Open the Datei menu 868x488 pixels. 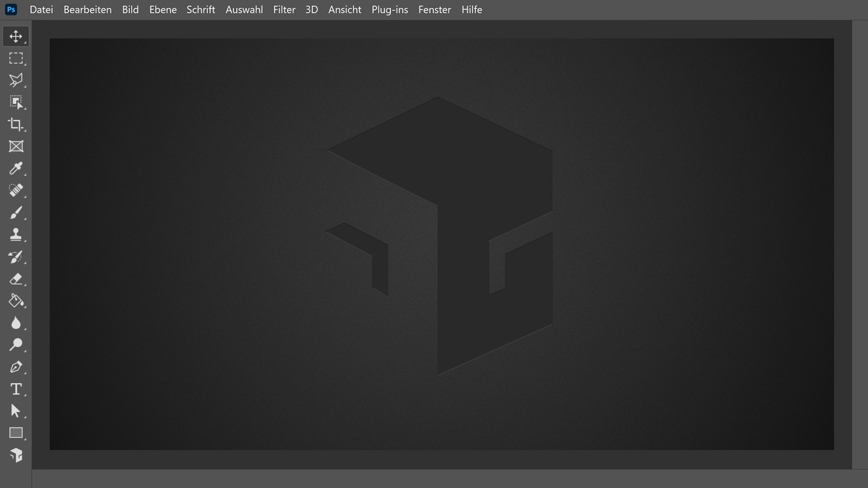pyautogui.click(x=41, y=9)
